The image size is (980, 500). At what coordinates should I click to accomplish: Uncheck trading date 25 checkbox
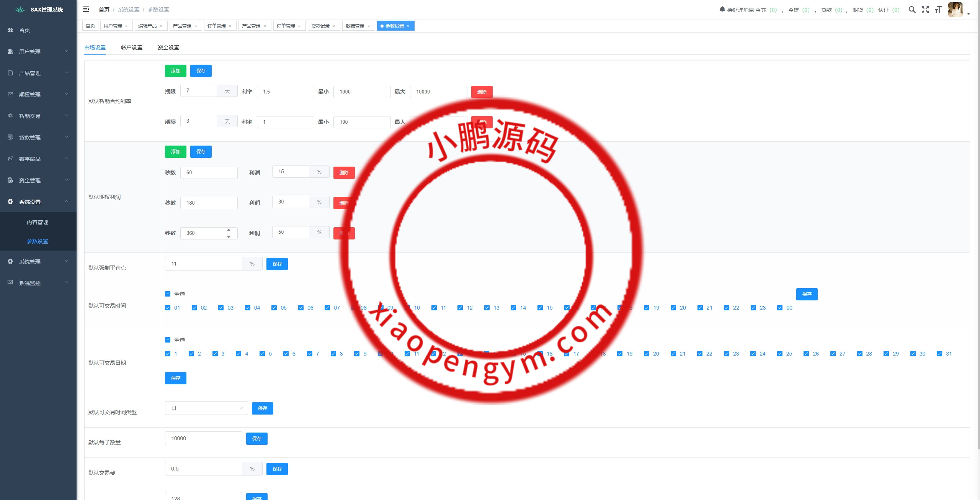[x=779, y=354]
